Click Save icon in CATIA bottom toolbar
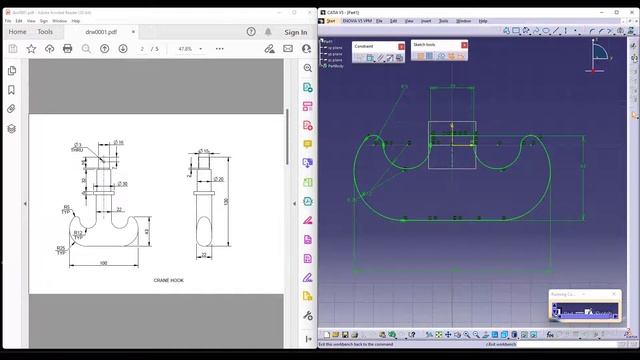The image size is (640, 360). pos(345,335)
